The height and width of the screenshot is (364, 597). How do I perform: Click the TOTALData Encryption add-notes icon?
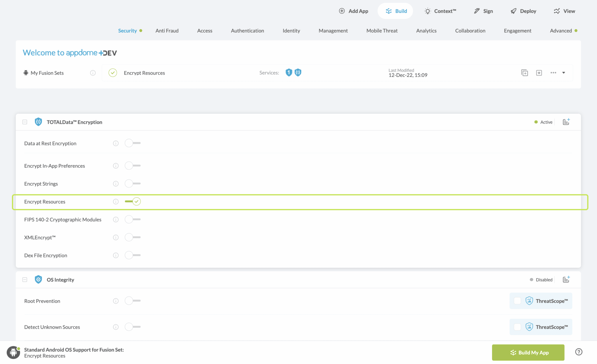[566, 122]
